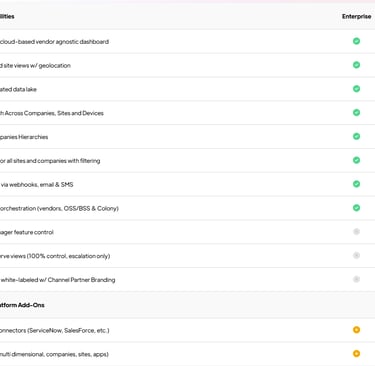Select check icon for sites and companies filtering

(356, 160)
